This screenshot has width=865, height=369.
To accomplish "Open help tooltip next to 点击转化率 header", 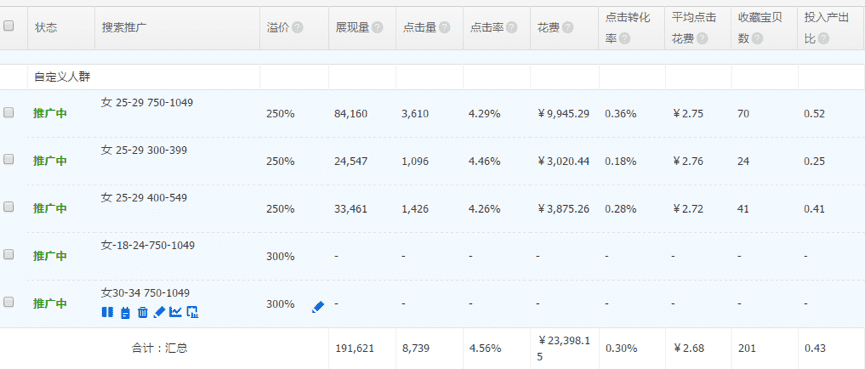I will tap(624, 39).
